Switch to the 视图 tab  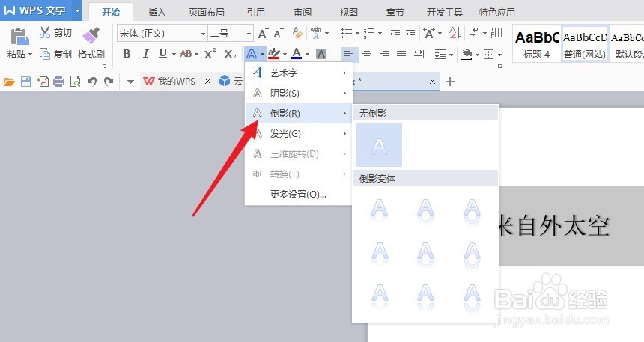[x=349, y=12]
